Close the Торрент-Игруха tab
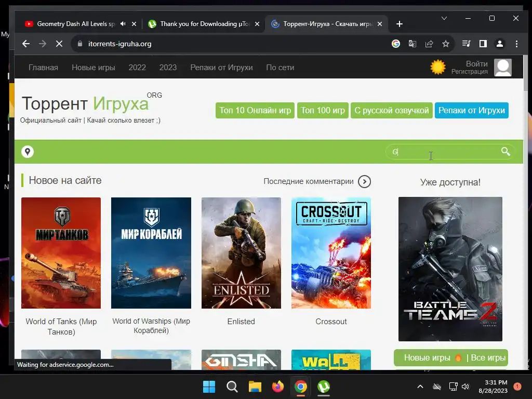The height and width of the screenshot is (399, 532). tap(380, 24)
